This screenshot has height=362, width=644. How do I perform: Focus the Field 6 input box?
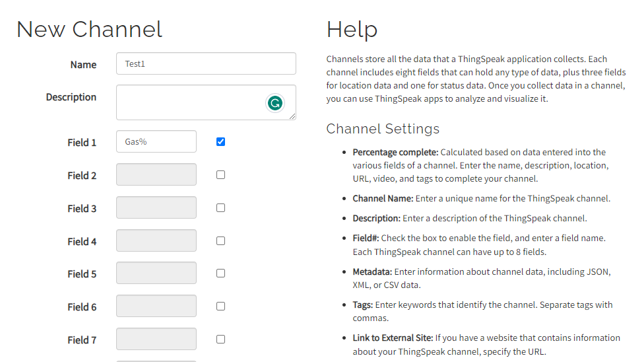pyautogui.click(x=156, y=306)
